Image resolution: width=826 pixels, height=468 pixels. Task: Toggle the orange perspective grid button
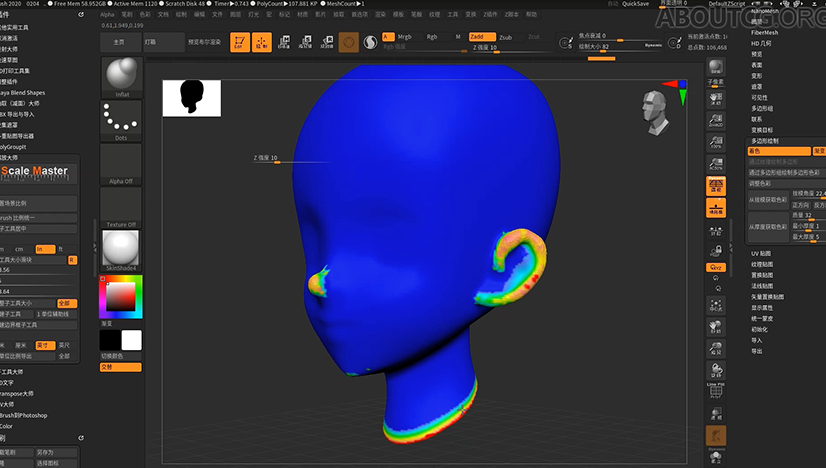click(x=716, y=186)
